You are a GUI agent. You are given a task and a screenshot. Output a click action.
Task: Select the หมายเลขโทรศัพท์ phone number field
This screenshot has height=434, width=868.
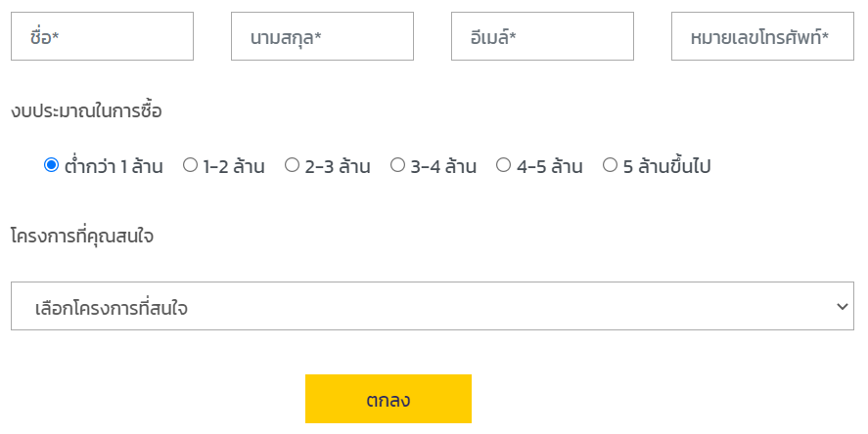tap(762, 37)
